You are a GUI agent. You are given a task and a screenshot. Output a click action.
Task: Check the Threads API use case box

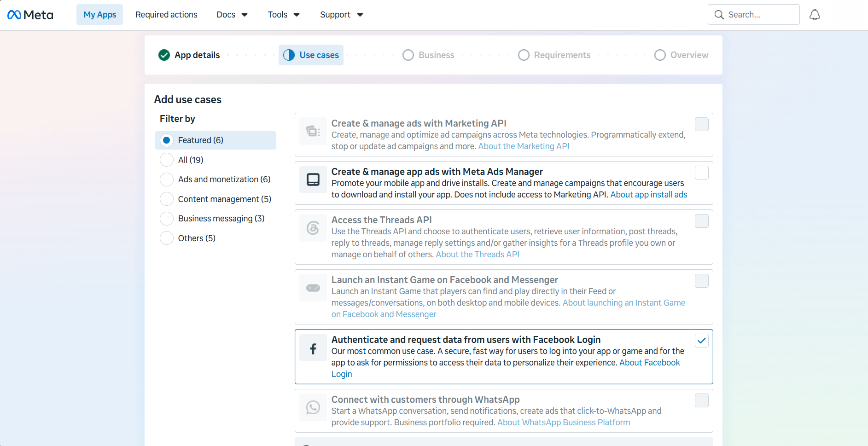tap(702, 221)
